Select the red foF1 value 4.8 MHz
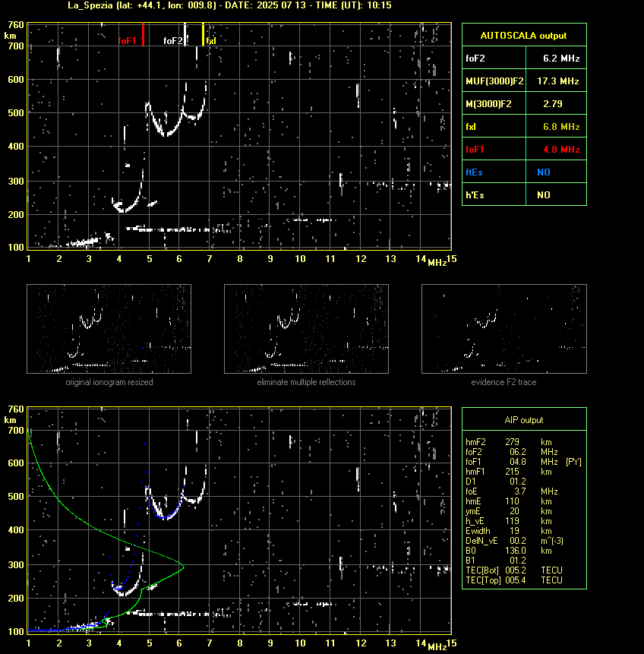Image resolution: width=644 pixels, height=654 pixels. (561, 150)
